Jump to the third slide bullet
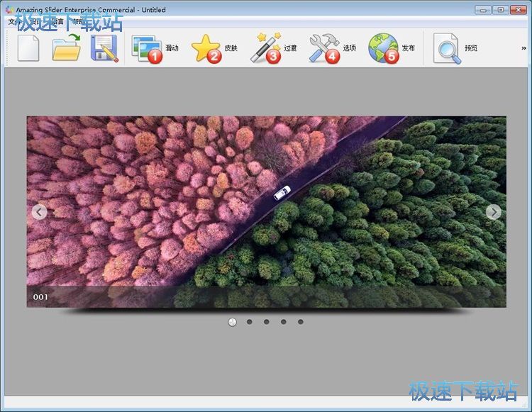 266,322
